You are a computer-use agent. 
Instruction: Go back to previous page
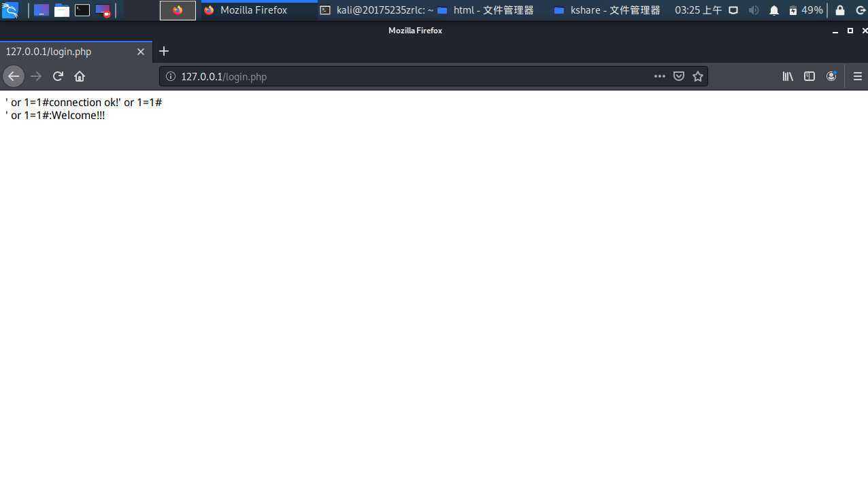[x=13, y=76]
